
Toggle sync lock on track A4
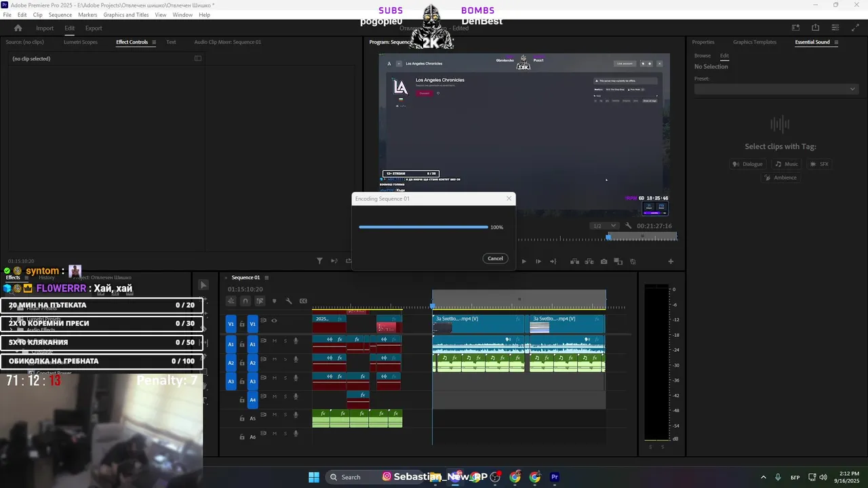[264, 396]
